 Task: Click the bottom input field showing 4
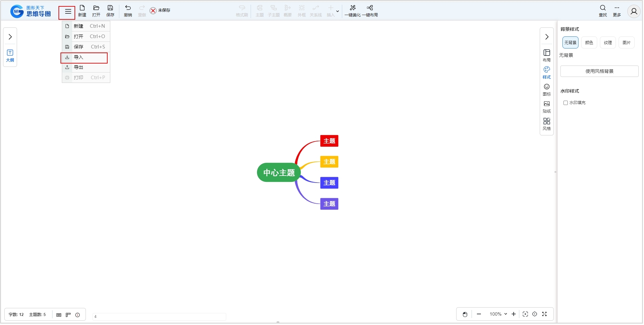tap(159, 317)
